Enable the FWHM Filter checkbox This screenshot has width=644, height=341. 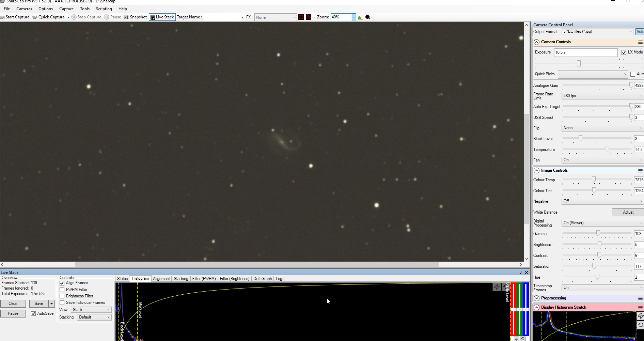[62, 290]
